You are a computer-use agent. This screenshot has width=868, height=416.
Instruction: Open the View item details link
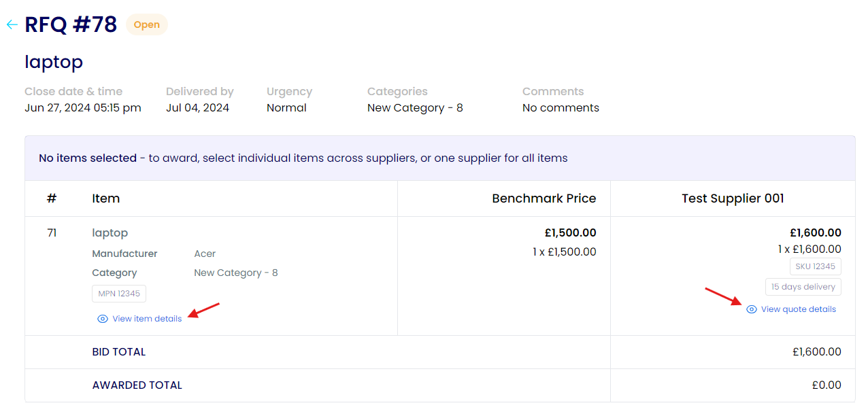[x=147, y=319]
